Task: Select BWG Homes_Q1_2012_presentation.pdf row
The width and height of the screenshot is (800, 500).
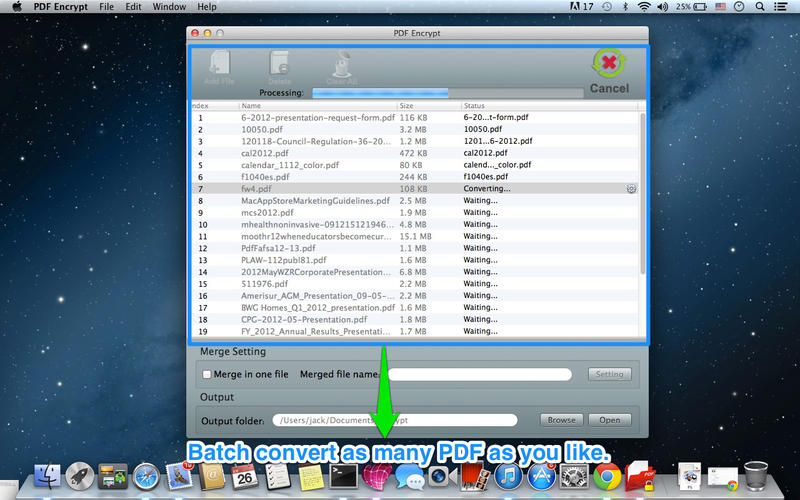Action: click(x=415, y=308)
